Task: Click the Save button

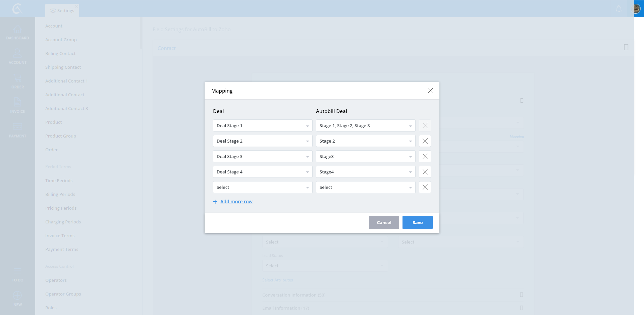Action: pyautogui.click(x=417, y=222)
